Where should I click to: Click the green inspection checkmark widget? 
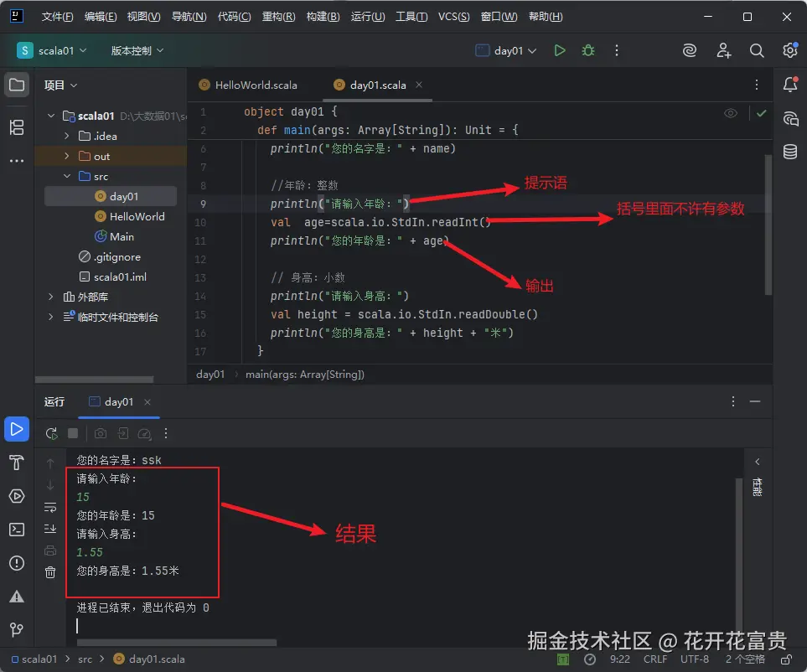[761, 113]
